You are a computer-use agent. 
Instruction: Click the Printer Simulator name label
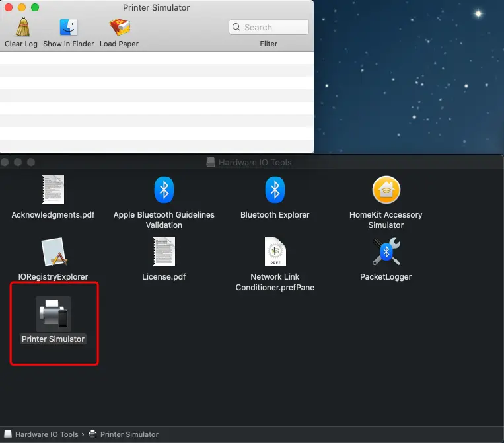coord(53,339)
